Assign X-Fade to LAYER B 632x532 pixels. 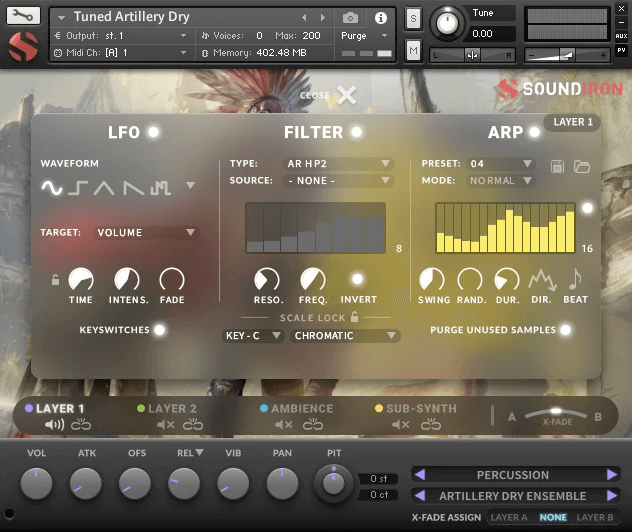point(595,517)
